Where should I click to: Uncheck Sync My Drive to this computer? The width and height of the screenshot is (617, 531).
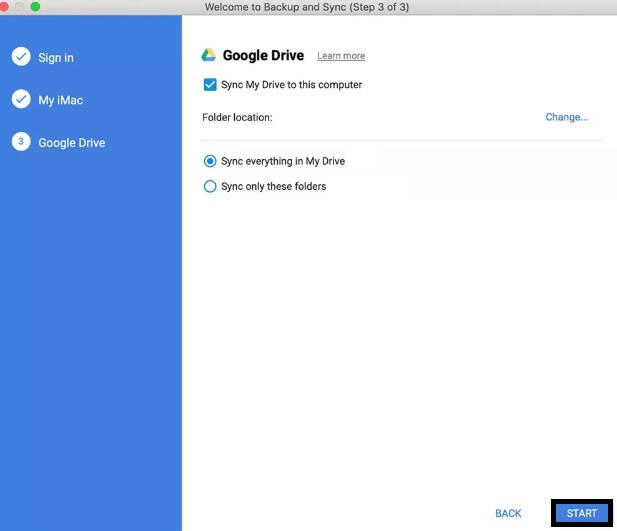tap(210, 85)
